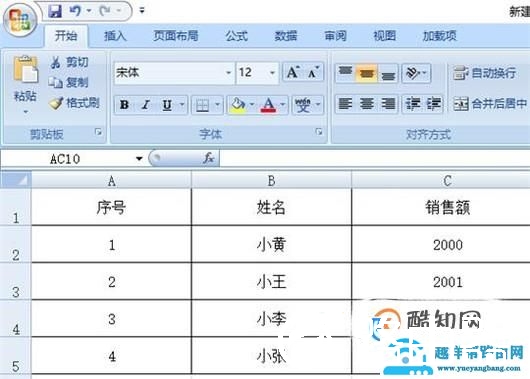The height and width of the screenshot is (379, 530).
Task: Expand the borders dropdown arrow
Action: pos(217,105)
